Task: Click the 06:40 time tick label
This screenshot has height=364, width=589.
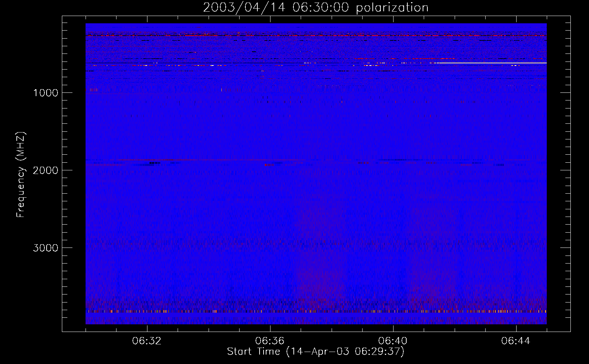Action: [x=393, y=341]
